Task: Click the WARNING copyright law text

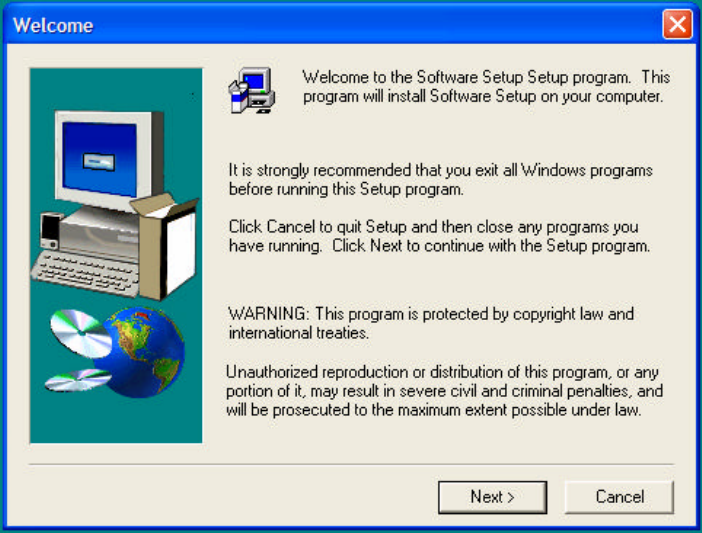Action: pos(431,323)
